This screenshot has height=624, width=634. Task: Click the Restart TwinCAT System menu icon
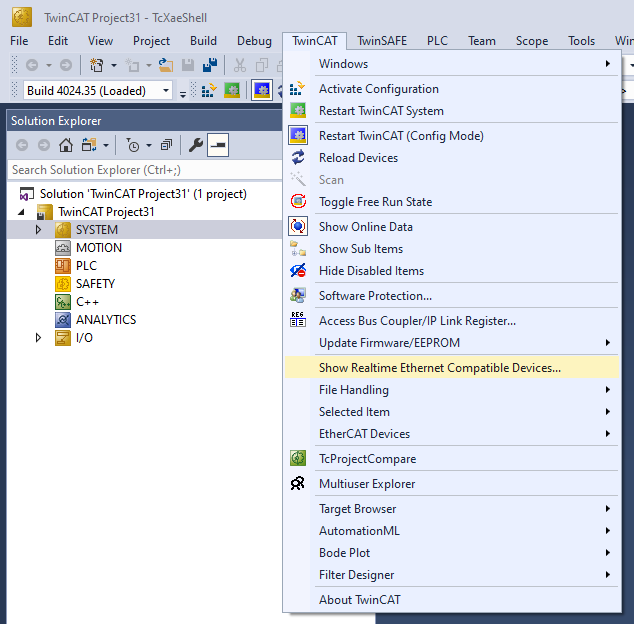297,111
